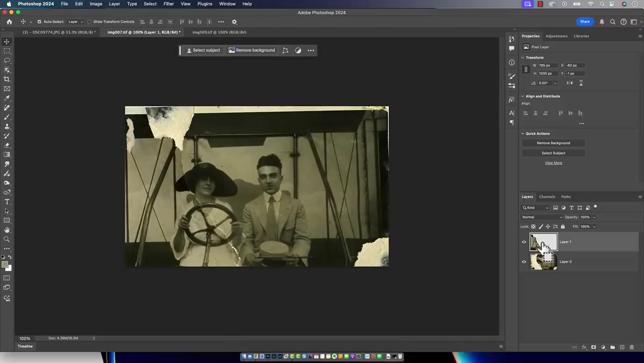Image resolution: width=644 pixels, height=363 pixels.
Task: Click the foreground color swatch
Action: point(5,265)
